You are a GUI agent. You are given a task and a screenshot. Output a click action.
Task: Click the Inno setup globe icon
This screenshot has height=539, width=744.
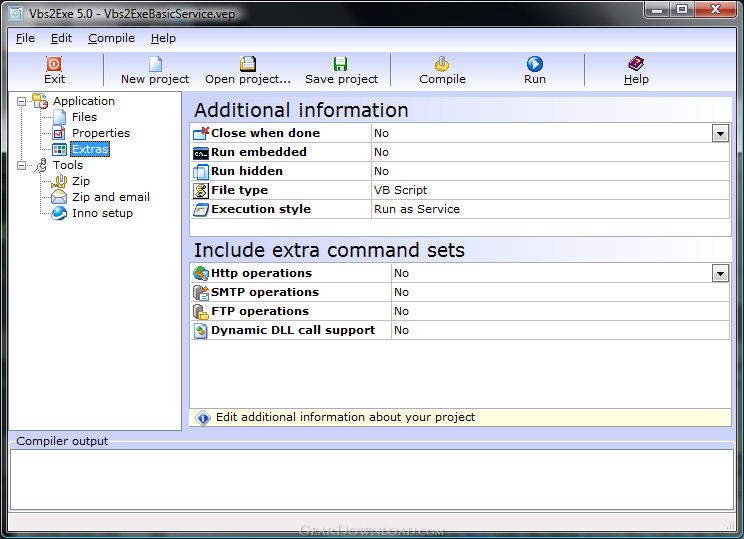click(x=59, y=213)
